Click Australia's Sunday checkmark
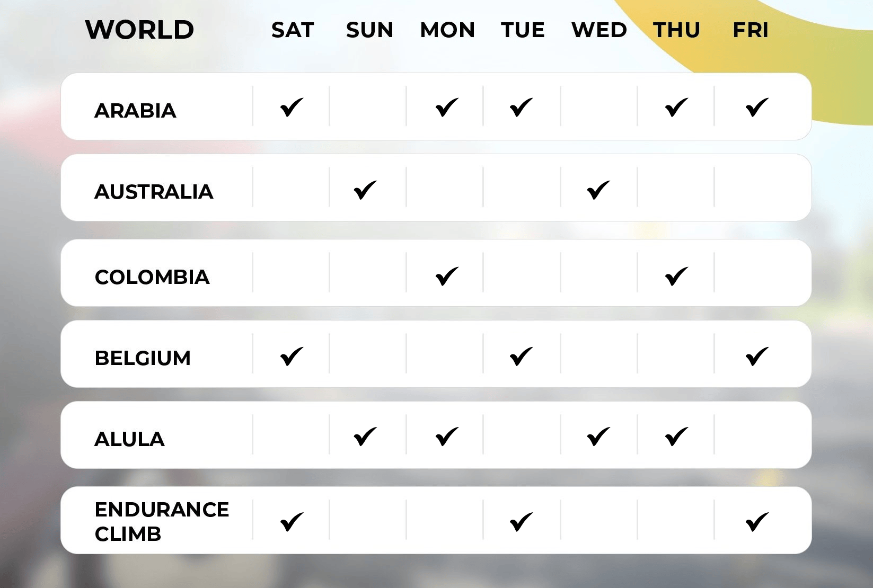Image resolution: width=873 pixels, height=588 pixels. [x=365, y=190]
